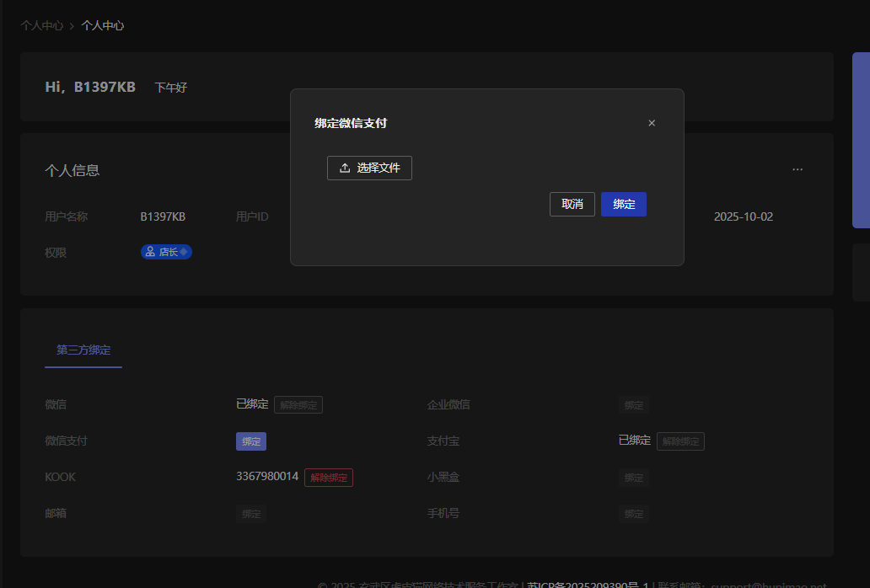This screenshot has height=588, width=870.
Task: Go to the first 个人中心 breadcrumb
Action: [x=41, y=26]
